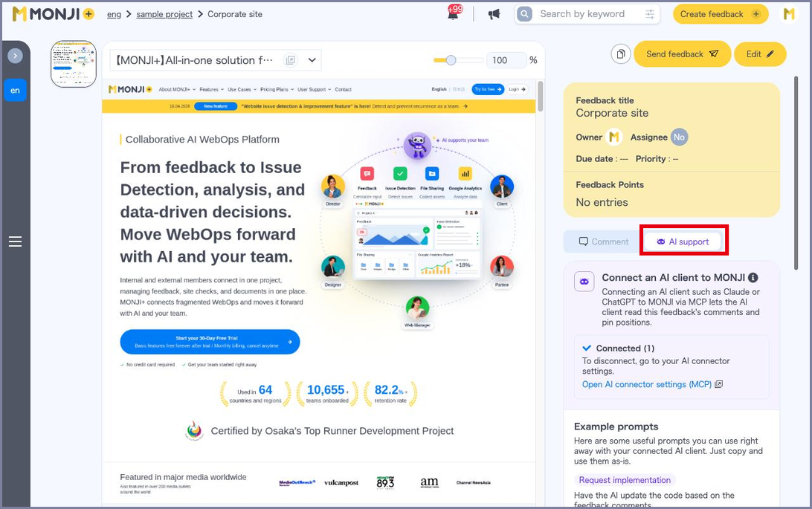The image size is (812, 509).
Task: Click the Client avatar in the diagram
Action: tap(502, 187)
